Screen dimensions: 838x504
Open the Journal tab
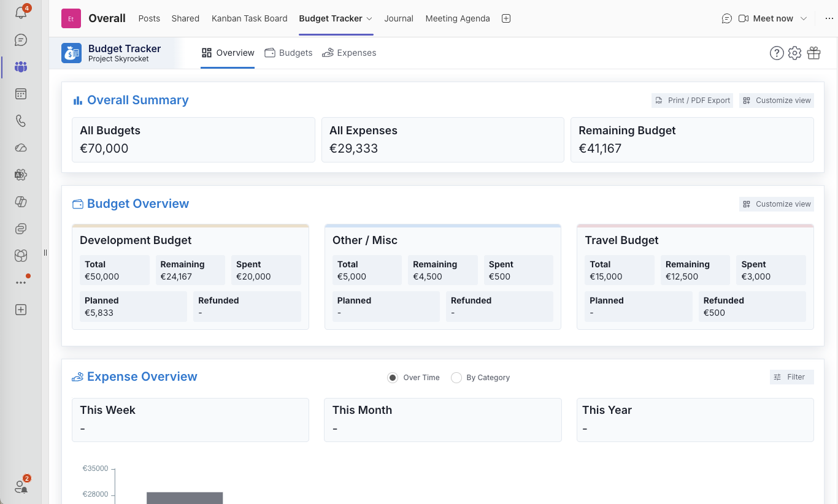[x=399, y=18]
